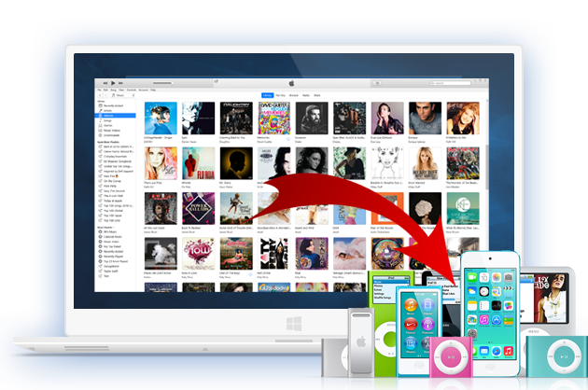This screenshot has height=390, width=588.
Task: Open the Katy Perry One of the Boys album
Action: (236, 254)
